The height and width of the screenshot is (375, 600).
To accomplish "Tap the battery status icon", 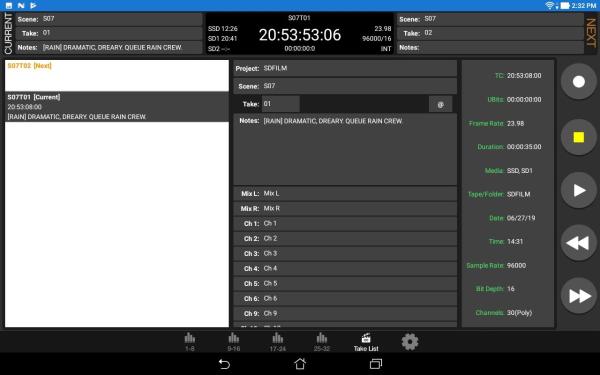I will point(565,5).
